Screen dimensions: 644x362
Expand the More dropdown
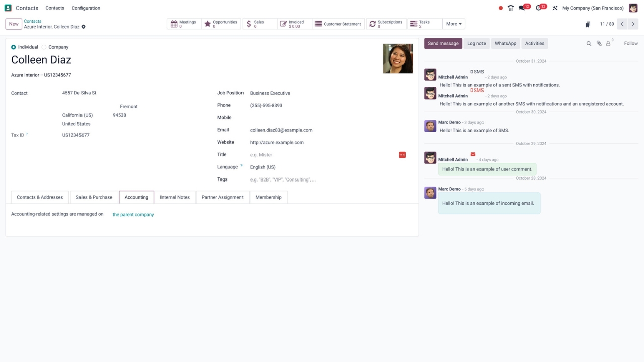coord(454,24)
